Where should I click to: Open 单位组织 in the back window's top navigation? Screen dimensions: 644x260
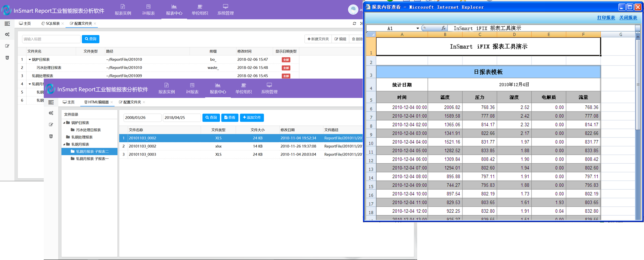point(200,10)
